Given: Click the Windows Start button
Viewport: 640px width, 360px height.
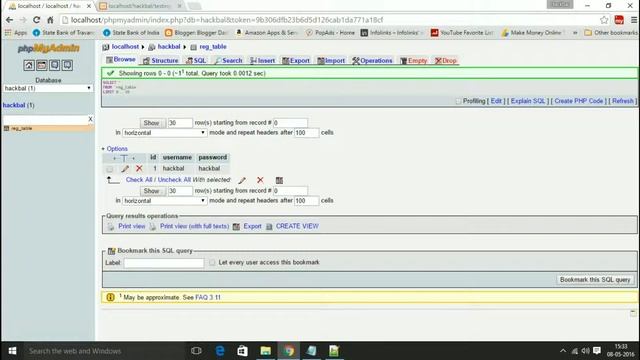Looking at the screenshot, I should click(12, 351).
